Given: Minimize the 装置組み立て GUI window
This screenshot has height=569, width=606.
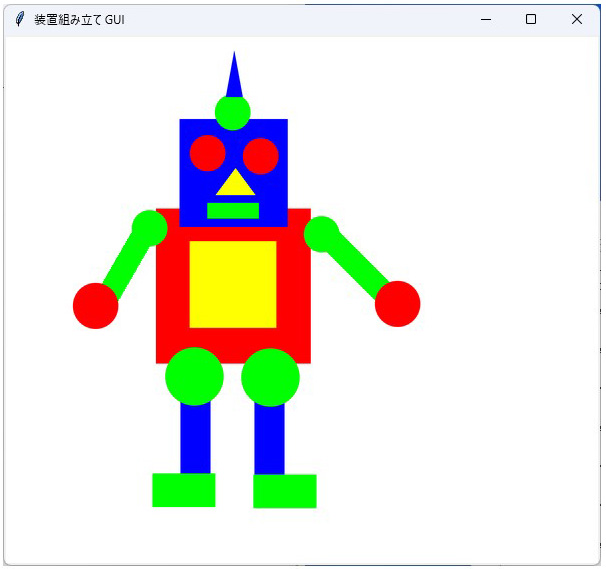Looking at the screenshot, I should 485,19.
